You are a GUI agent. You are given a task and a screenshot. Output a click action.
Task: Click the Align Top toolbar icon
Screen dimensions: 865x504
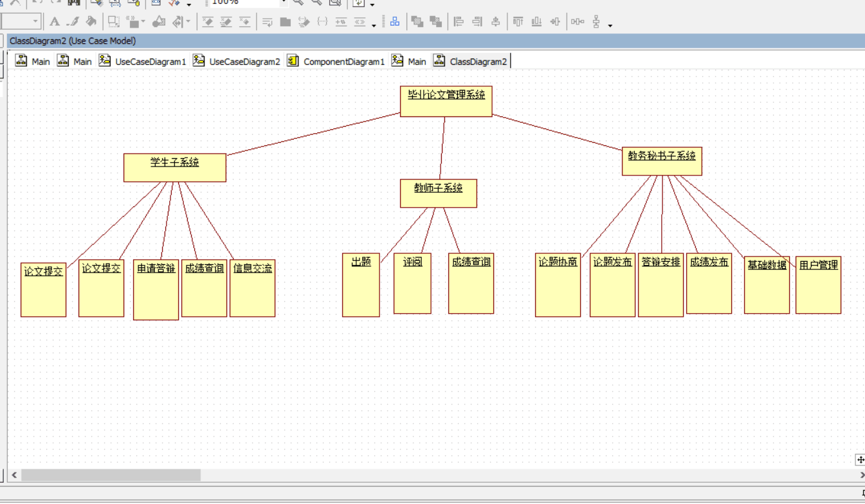click(x=518, y=22)
